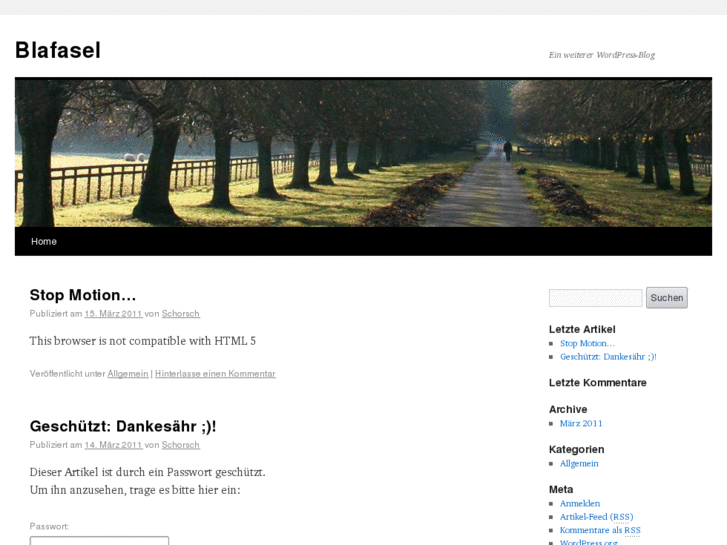Open Geschützt: Dankesähr in Letzte Artikel

(608, 357)
